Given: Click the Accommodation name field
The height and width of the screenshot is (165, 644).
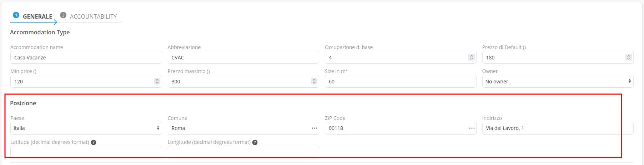Looking at the screenshot, I should tap(86, 58).
